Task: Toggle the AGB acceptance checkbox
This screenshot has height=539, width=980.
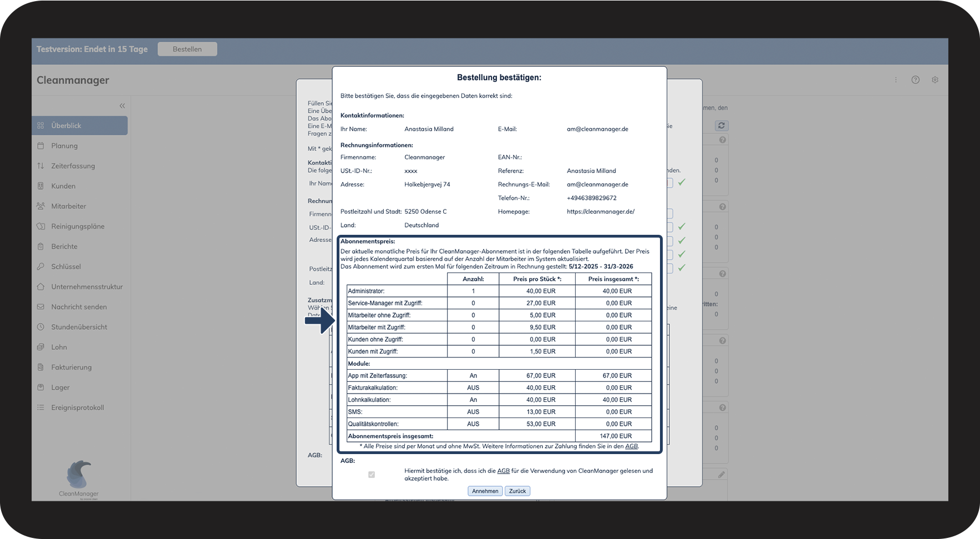Action: coord(372,475)
